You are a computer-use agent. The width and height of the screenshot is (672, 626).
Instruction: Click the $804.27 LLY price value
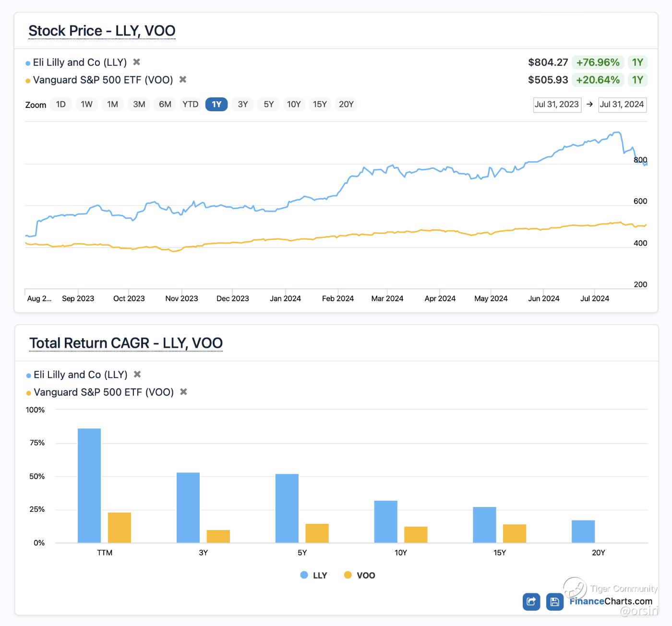548,62
